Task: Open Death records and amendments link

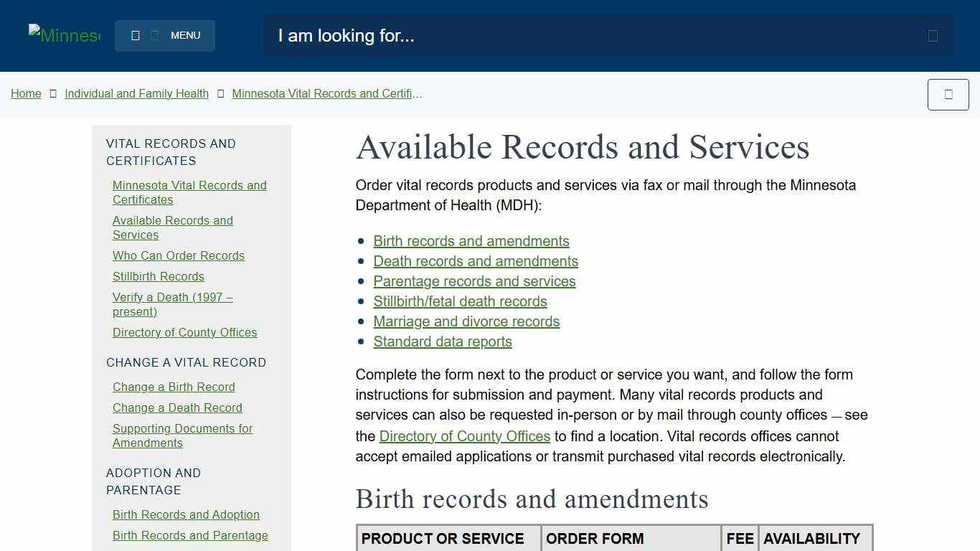Action: click(x=476, y=261)
